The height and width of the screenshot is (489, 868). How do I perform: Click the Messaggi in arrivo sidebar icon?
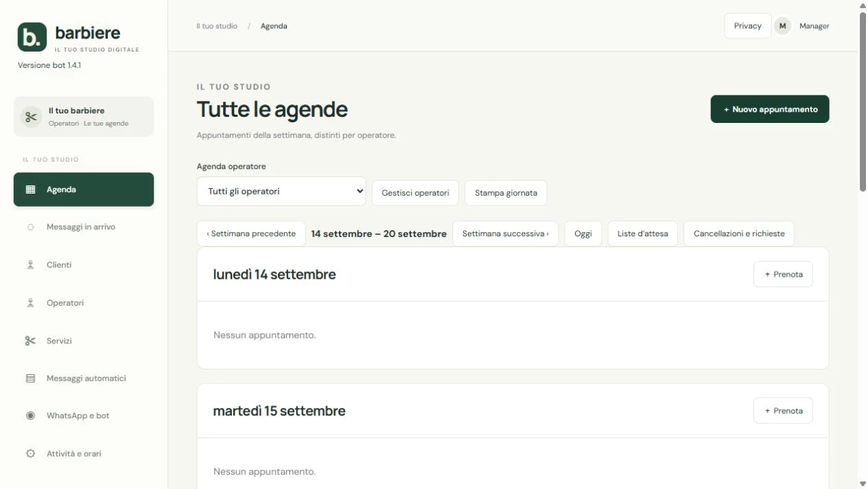[30, 227]
